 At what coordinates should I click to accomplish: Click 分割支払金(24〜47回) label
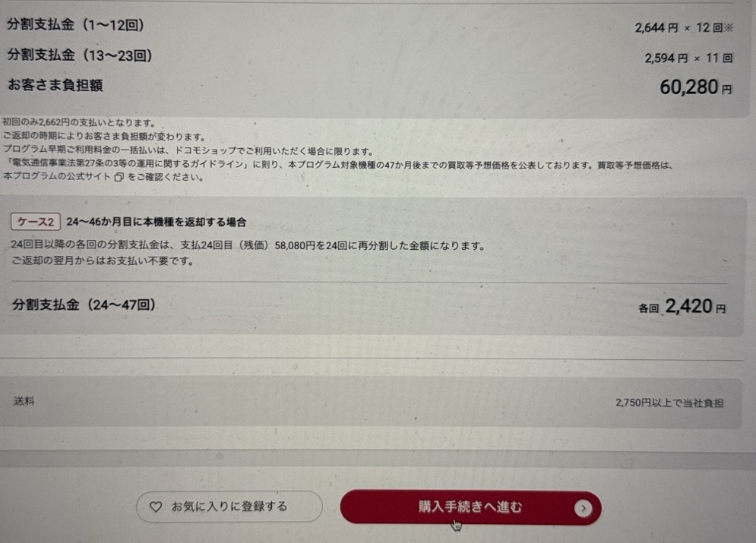[x=84, y=305]
